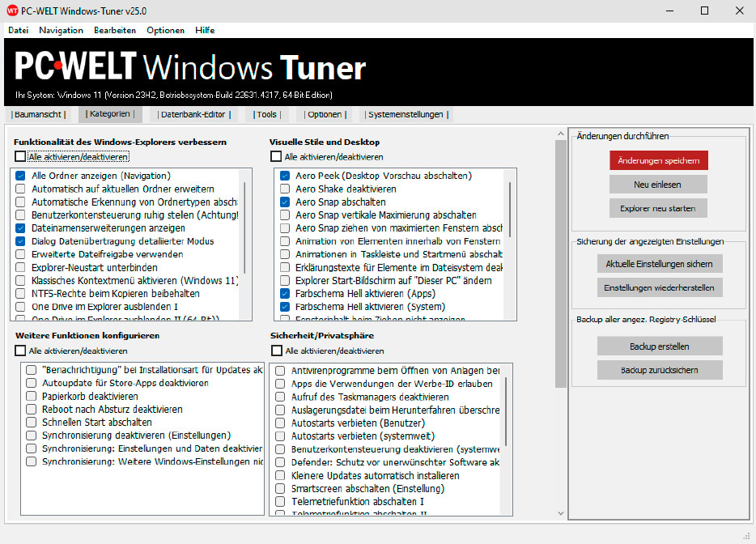Uncheck Dateinamenserweiterungen anzeigen
This screenshot has width=756, height=544.
pos(20,227)
